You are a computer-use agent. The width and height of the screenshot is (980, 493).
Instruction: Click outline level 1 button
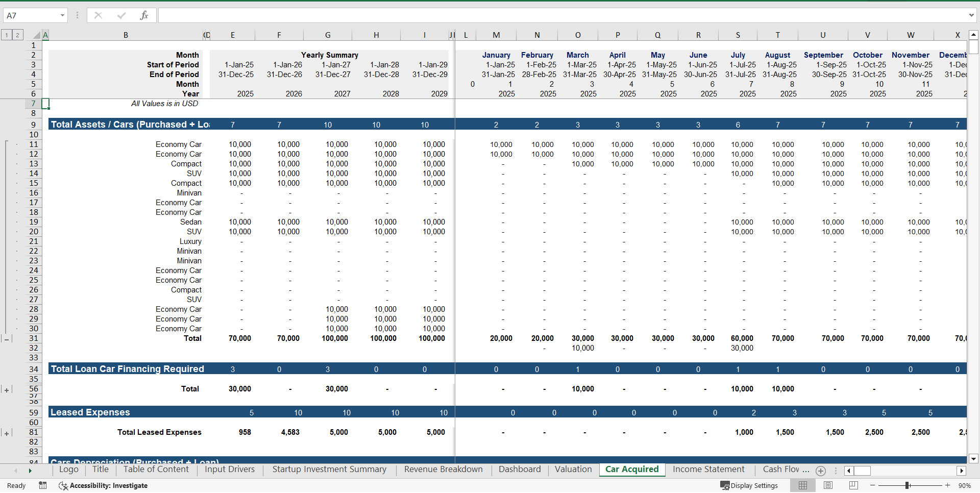pyautogui.click(x=7, y=35)
